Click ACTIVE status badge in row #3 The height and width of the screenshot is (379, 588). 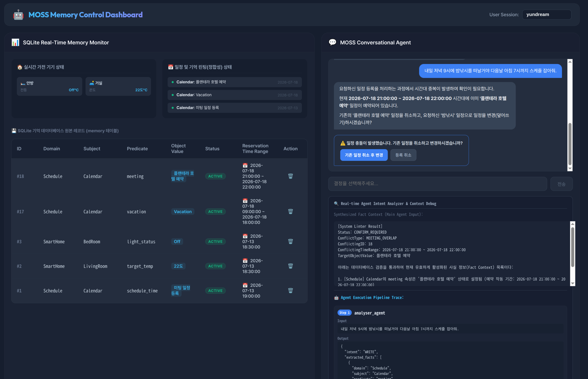215,241
